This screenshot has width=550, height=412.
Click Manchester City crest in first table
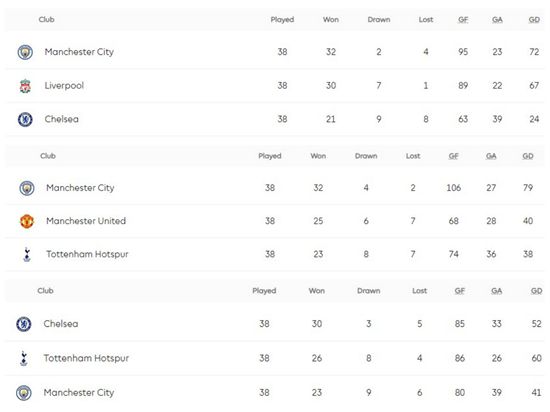[25, 52]
